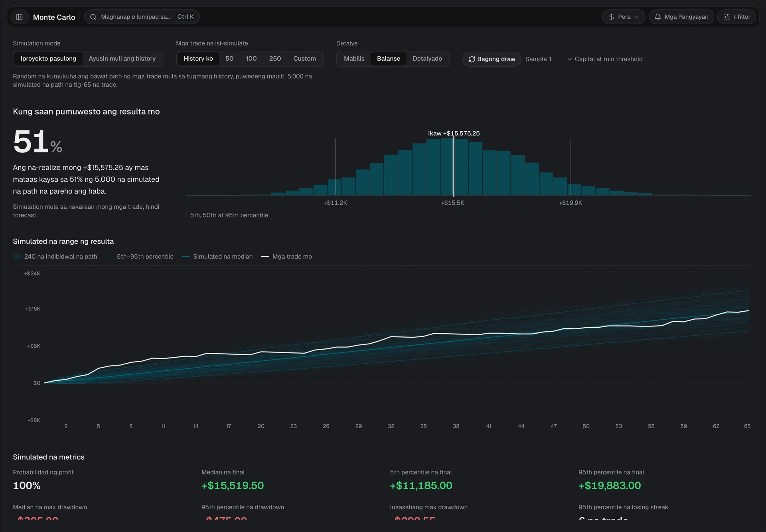Click the +$15,519.50 median final value
The image size is (766, 532).
(233, 486)
